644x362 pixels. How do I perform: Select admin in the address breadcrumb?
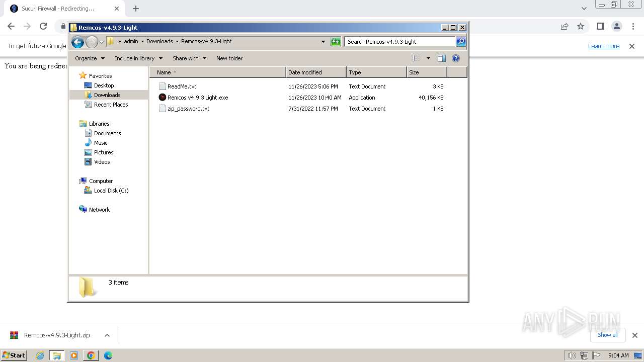tap(131, 42)
